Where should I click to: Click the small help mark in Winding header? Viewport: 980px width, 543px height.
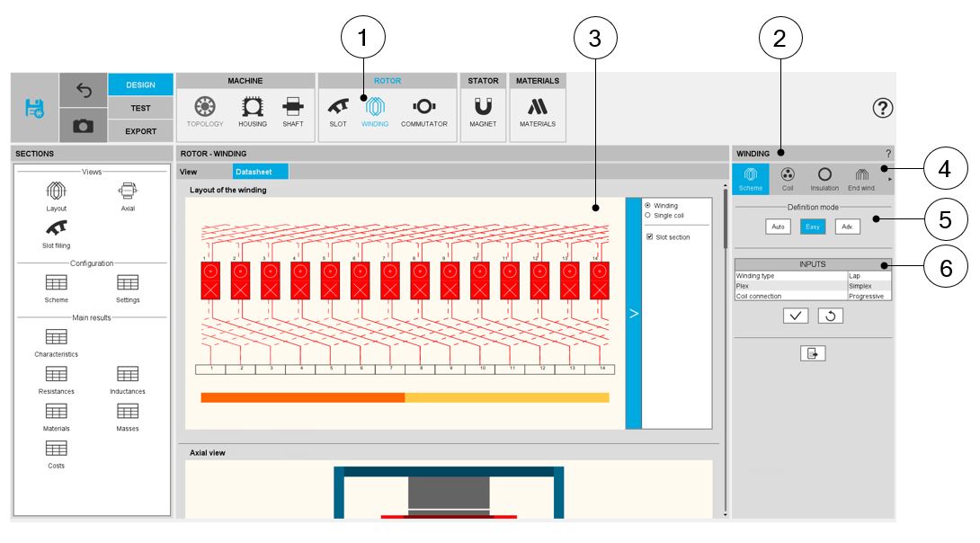[888, 153]
